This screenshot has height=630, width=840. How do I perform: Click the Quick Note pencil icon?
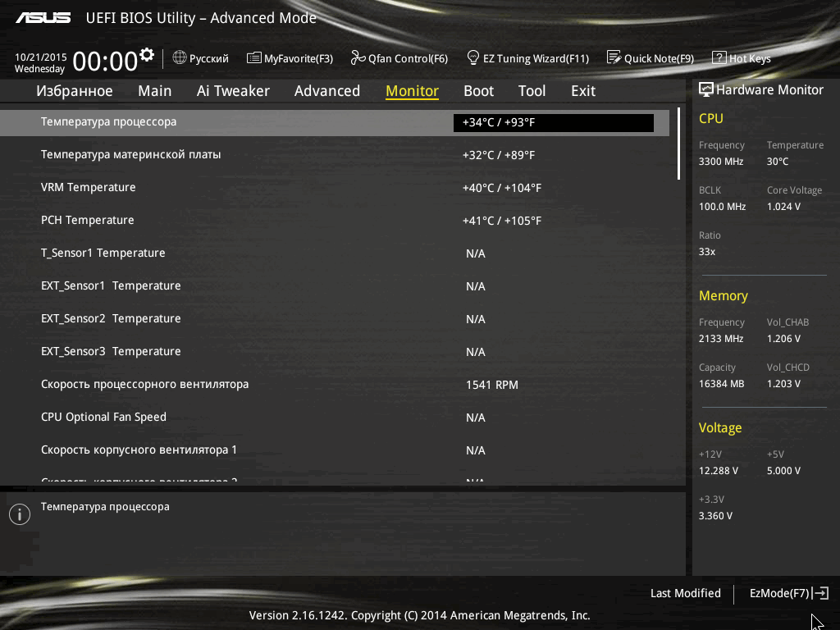[614, 57]
